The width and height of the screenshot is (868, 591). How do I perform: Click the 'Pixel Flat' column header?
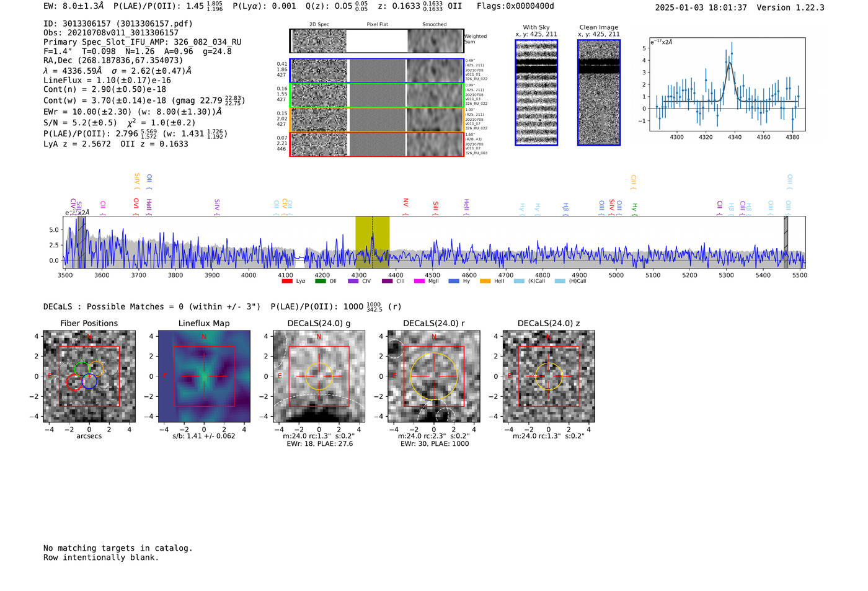[x=377, y=25]
